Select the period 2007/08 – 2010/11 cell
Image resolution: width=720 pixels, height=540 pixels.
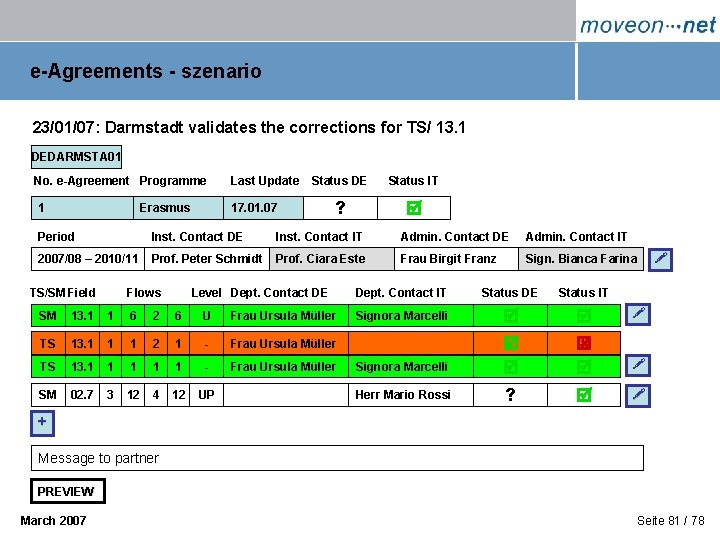(88, 259)
